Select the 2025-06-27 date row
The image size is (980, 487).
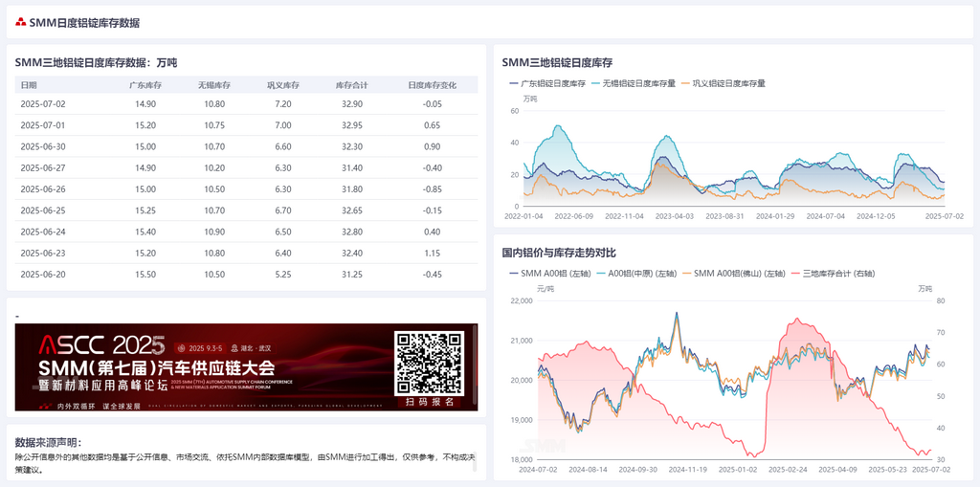[246, 167]
